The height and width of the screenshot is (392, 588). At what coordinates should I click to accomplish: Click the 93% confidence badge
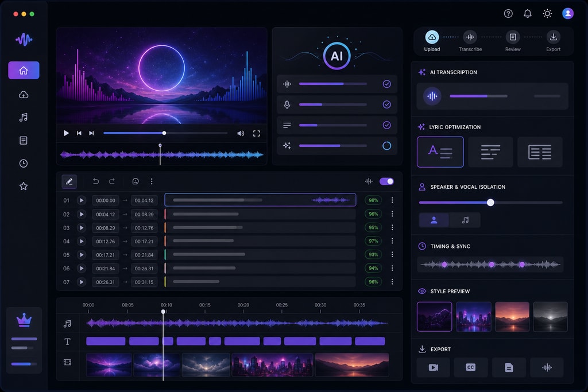(x=373, y=254)
